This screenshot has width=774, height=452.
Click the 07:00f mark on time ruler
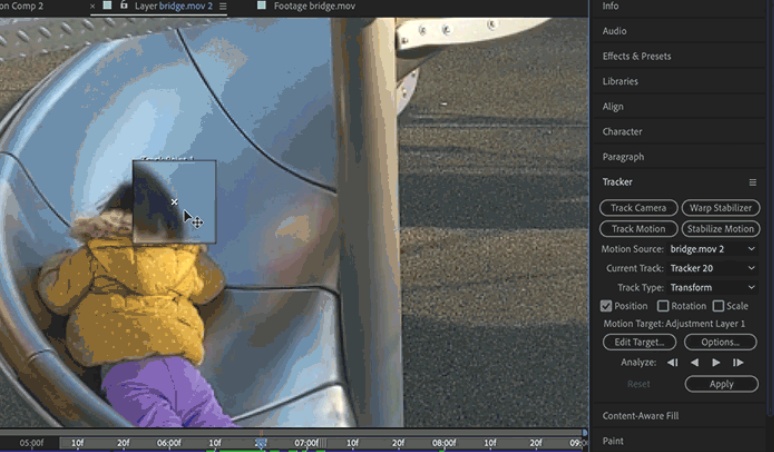coord(307,443)
